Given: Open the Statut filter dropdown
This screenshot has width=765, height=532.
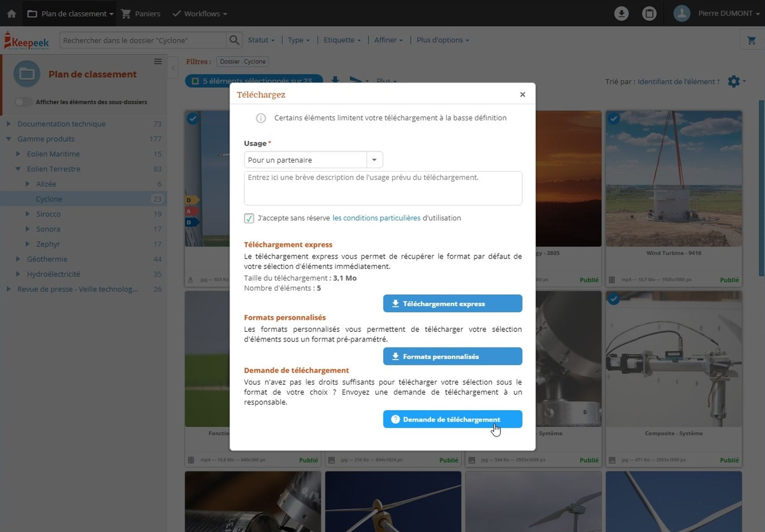Looking at the screenshot, I should [261, 40].
